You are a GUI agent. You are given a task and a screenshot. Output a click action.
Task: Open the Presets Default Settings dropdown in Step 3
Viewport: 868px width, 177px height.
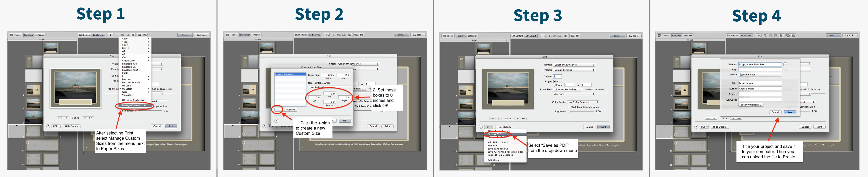[574, 70]
